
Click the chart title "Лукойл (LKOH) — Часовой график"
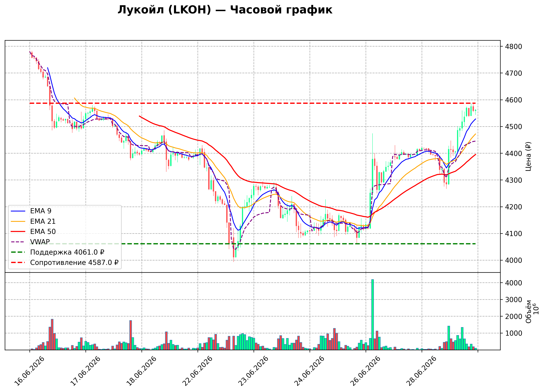coord(225,10)
